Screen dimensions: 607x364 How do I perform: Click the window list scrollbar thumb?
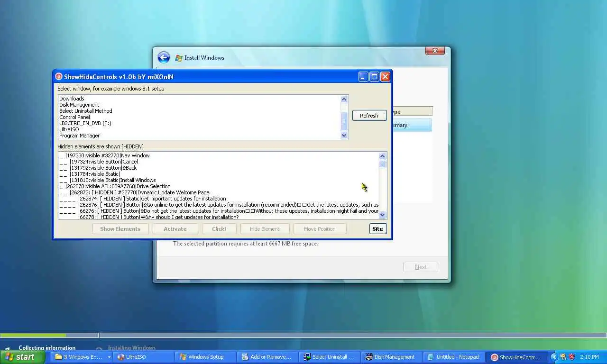point(344,121)
